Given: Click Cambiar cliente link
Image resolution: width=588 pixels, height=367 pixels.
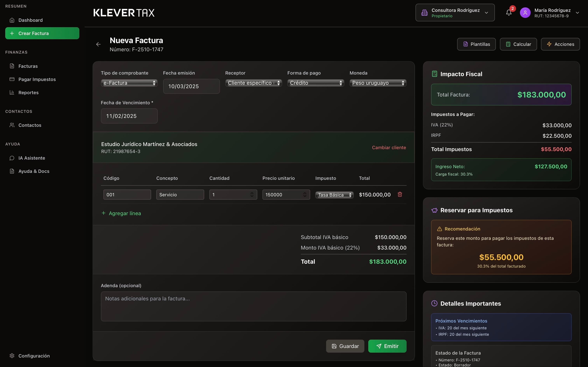Looking at the screenshot, I should [x=389, y=148].
